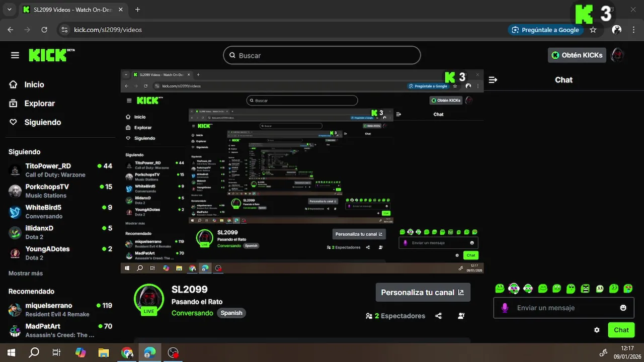
Task: Open the Siguiendo navigation item
Action: click(43, 122)
